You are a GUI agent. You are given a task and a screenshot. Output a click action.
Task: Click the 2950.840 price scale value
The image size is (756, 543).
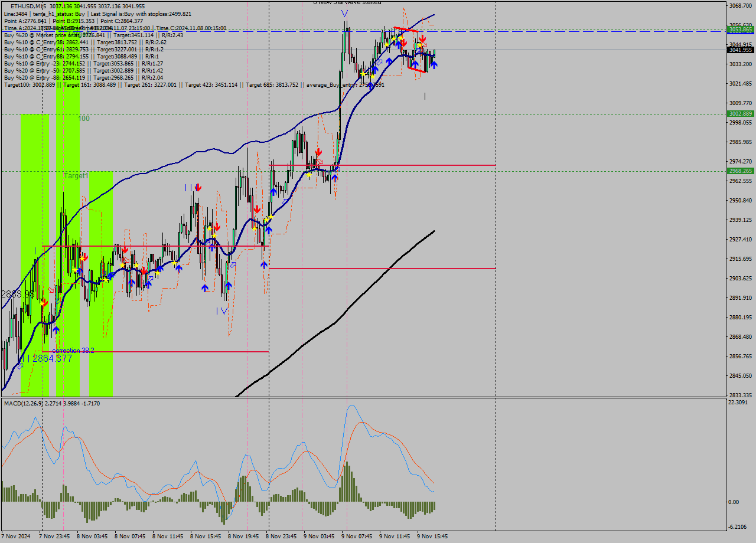pyautogui.click(x=740, y=200)
